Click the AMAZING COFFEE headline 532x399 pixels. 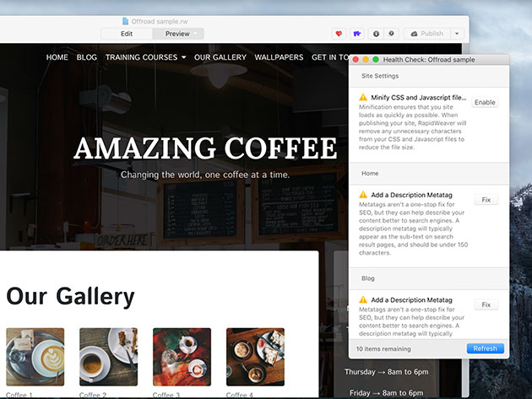pos(205,148)
